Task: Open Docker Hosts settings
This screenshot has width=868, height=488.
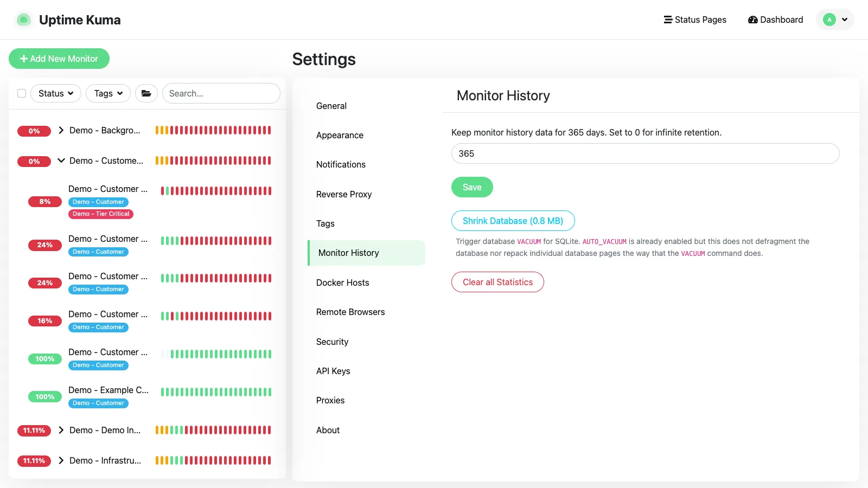Action: pos(366,282)
